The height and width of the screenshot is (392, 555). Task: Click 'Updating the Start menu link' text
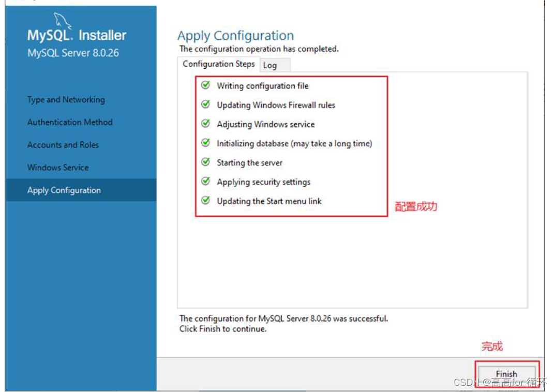[269, 201]
